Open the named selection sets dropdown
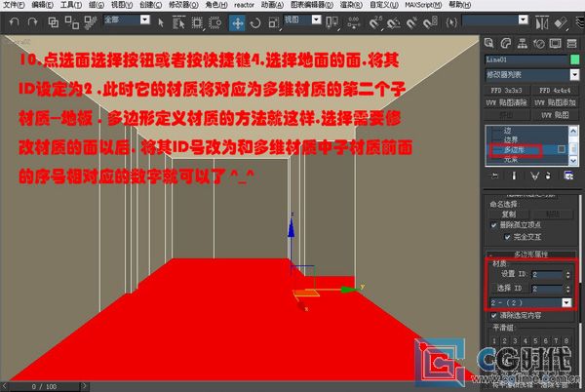The image size is (585, 392). coord(524,20)
